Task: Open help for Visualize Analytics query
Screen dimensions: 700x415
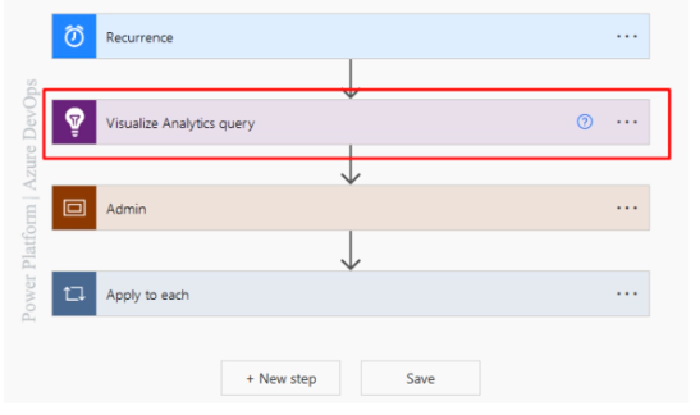Action: pos(585,122)
